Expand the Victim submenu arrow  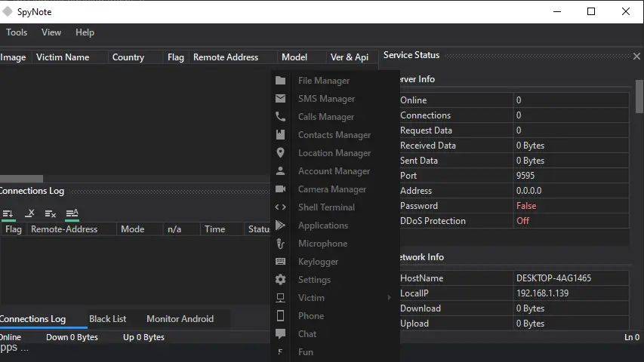point(390,298)
